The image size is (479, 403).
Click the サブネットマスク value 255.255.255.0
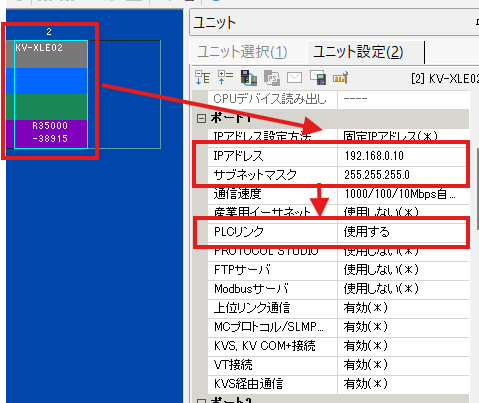tap(377, 175)
